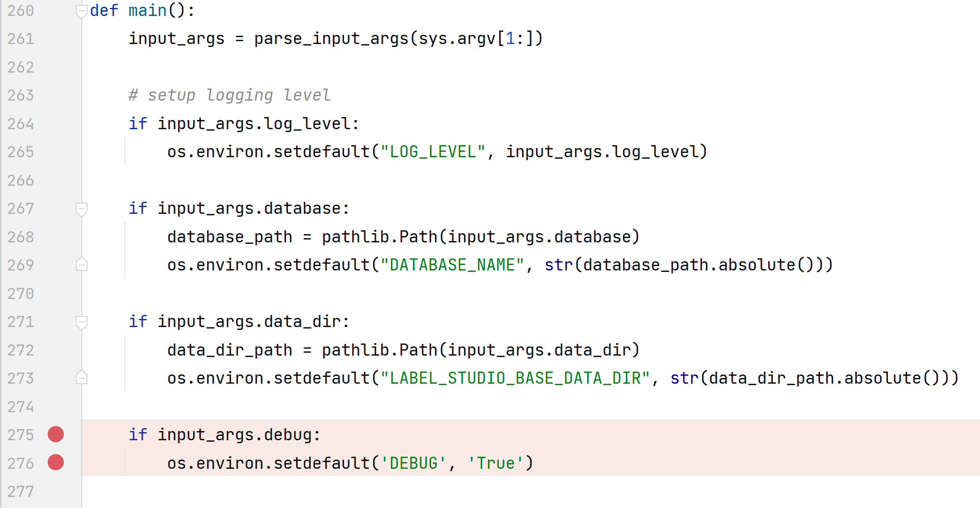The height and width of the screenshot is (508, 980).
Task: Click fold end marker on line 273
Action: 82,377
